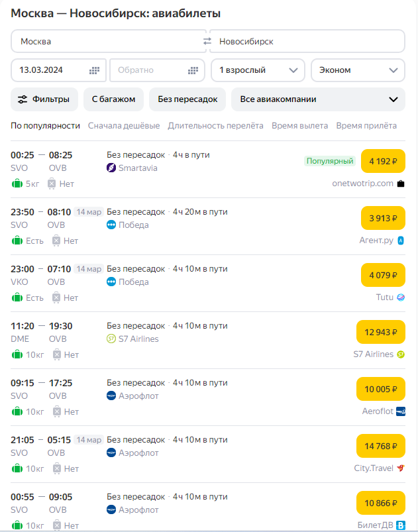Image resolution: width=418 pixels, height=532 pixels.
Task: Sort by "Сначала дешёвые" tab
Action: [x=124, y=125]
